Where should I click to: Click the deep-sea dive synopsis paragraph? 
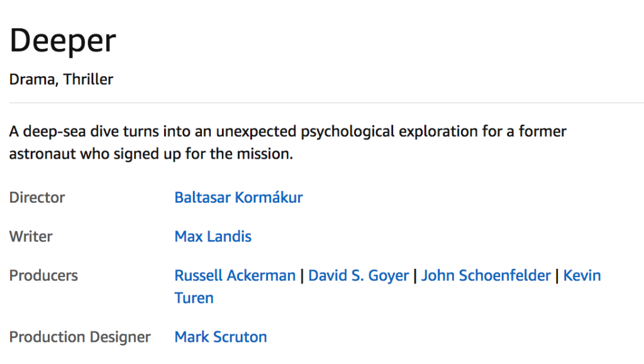coord(288,142)
